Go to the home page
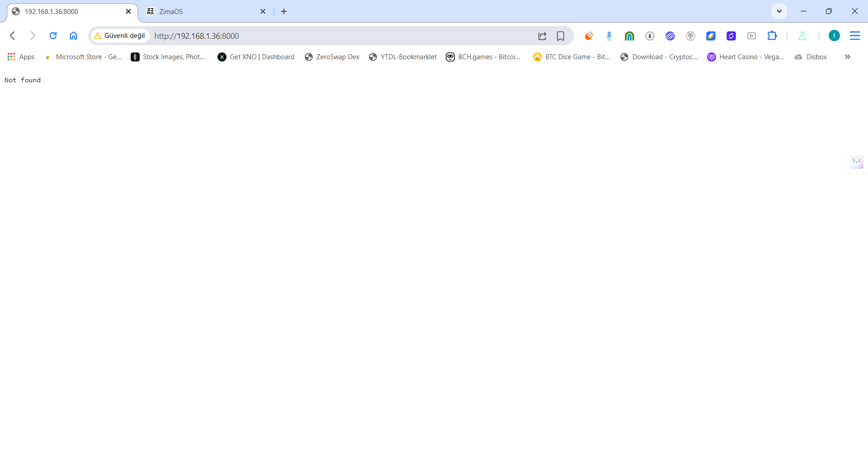 pyautogui.click(x=73, y=36)
